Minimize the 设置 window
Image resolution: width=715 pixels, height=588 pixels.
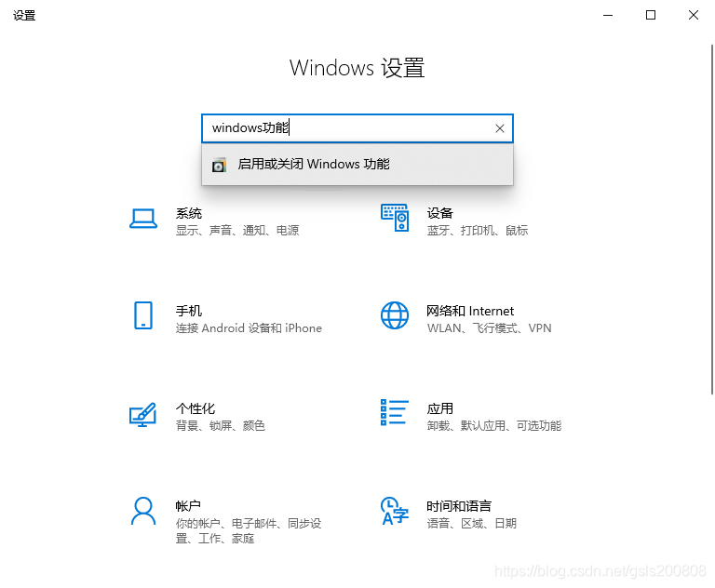point(608,15)
